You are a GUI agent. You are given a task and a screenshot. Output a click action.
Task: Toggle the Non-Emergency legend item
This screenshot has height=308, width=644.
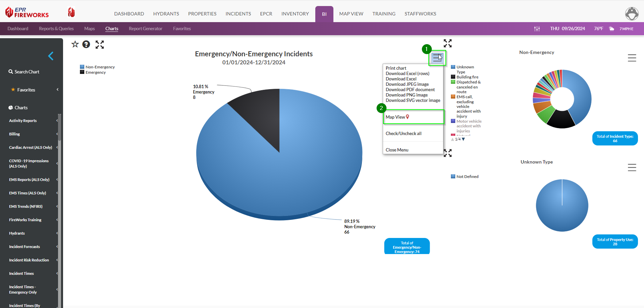click(x=100, y=67)
